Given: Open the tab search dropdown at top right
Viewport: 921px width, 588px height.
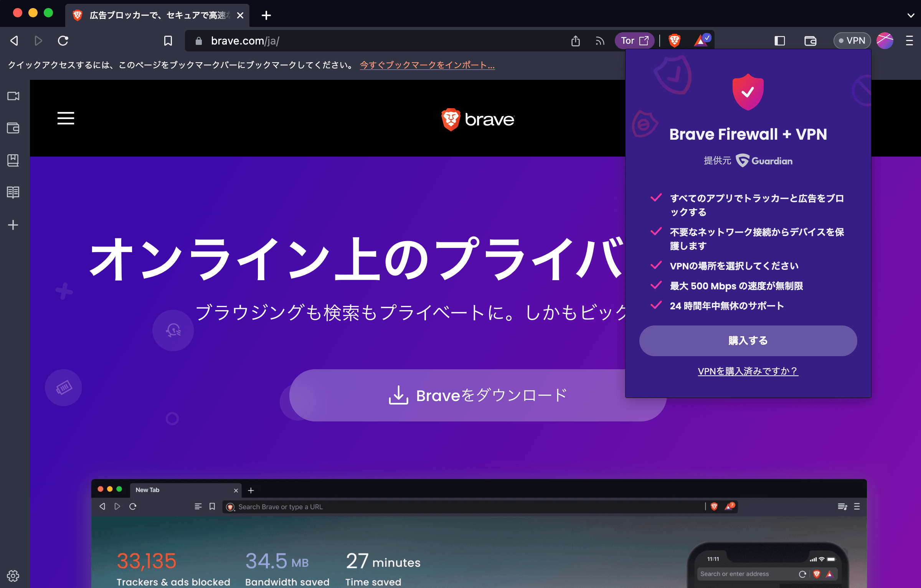Looking at the screenshot, I should [911, 16].
